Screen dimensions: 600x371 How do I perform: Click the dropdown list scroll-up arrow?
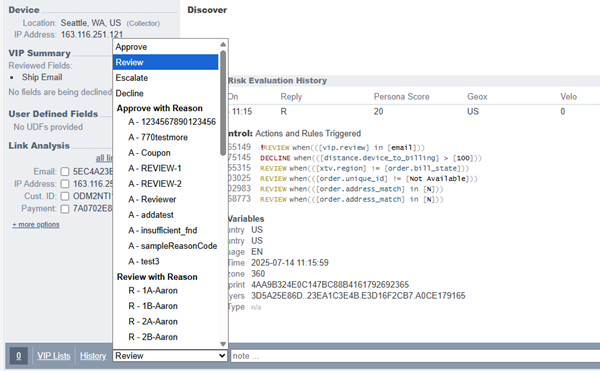coord(223,44)
